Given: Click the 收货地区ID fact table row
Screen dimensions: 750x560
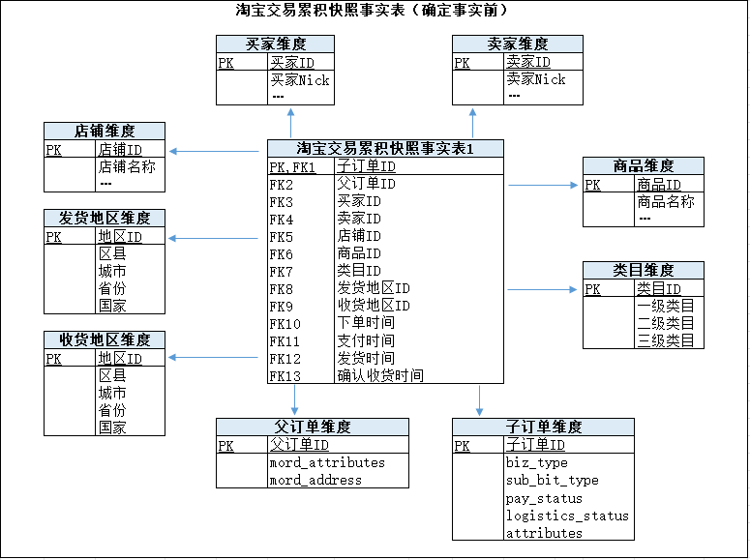Looking at the screenshot, I should pos(385,306).
